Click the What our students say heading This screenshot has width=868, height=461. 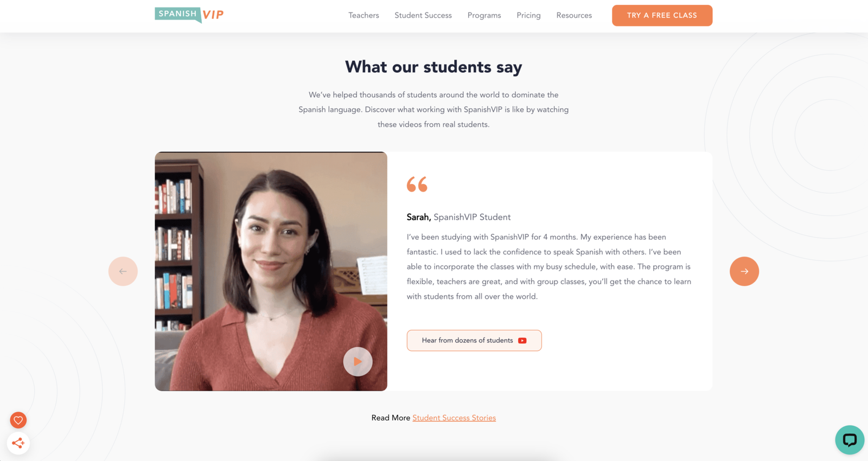coord(433,67)
